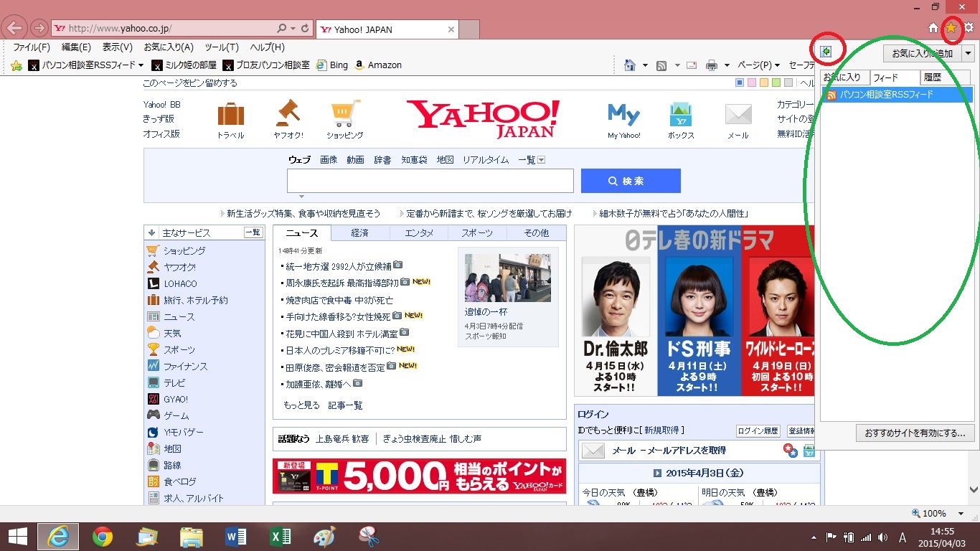The width and height of the screenshot is (980, 551).
Task: Open the ページ(P) dropdown menu
Action: pyautogui.click(x=759, y=65)
